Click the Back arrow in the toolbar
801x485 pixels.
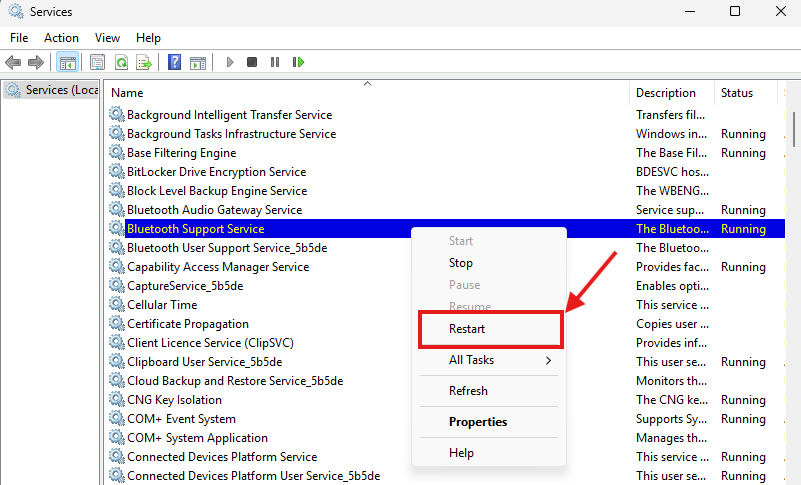pos(13,62)
